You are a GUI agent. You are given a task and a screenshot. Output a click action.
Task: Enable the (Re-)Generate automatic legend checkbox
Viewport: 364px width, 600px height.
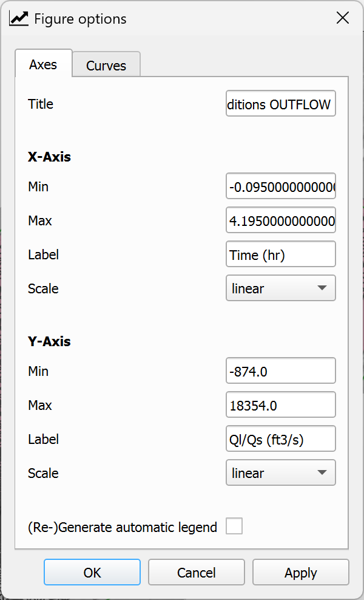pos(234,527)
